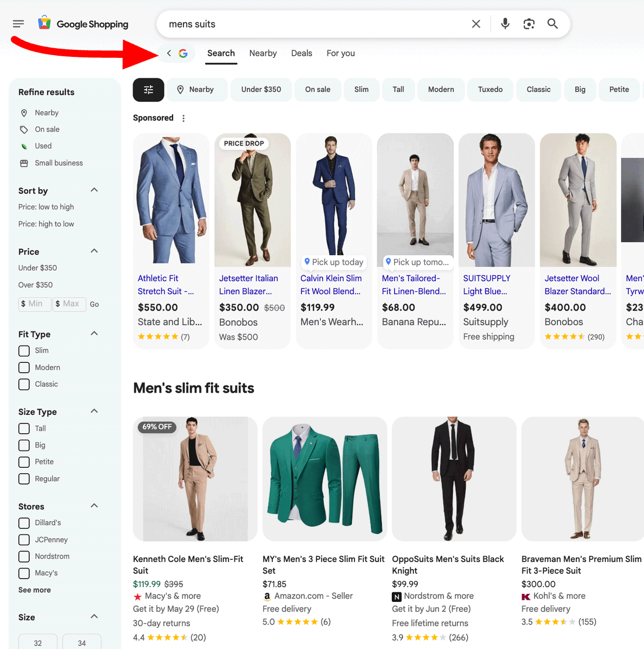Click the Amazon logo icon
Screen dimensions: 644x649
(267, 597)
